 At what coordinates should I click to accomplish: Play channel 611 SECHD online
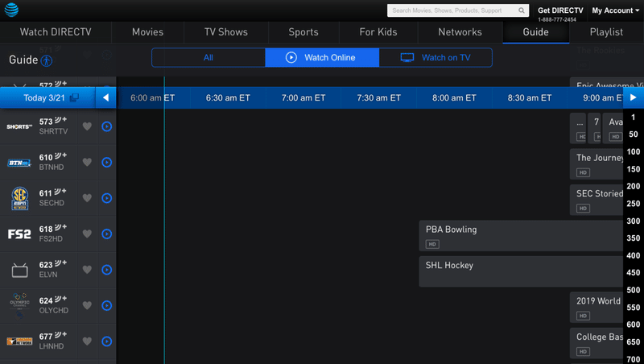[107, 198]
